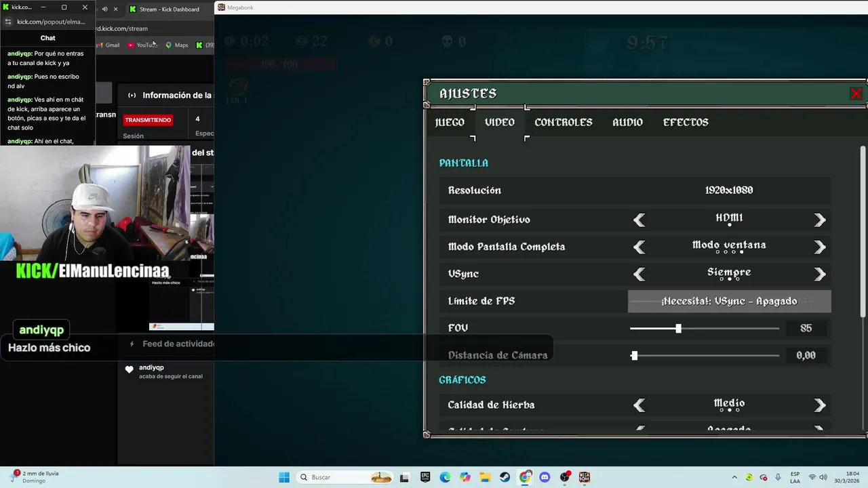Open Discord from the taskbar
The image size is (868, 488).
[x=545, y=477]
